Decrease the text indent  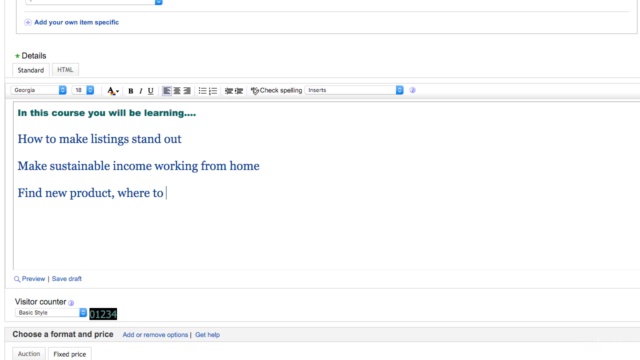229,91
